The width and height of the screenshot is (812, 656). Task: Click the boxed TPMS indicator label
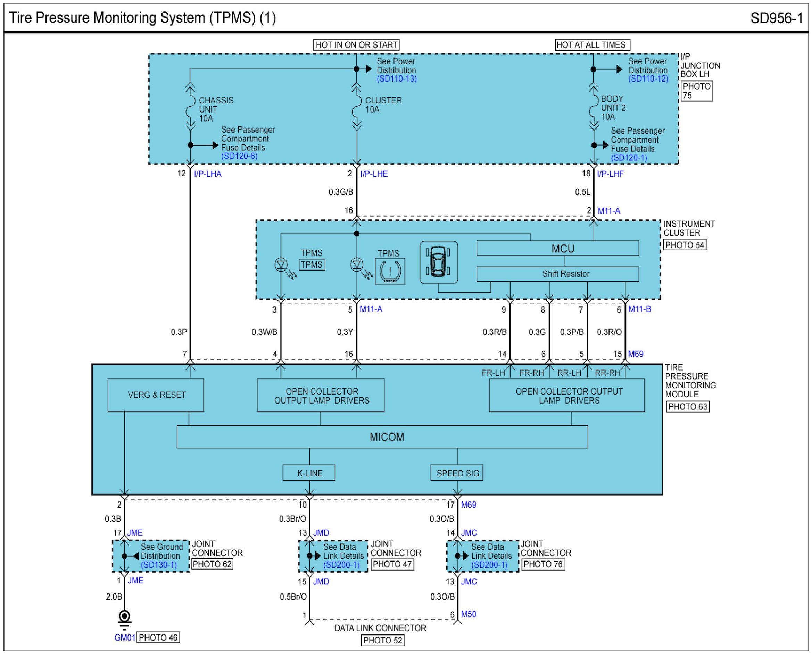pyautogui.click(x=312, y=265)
